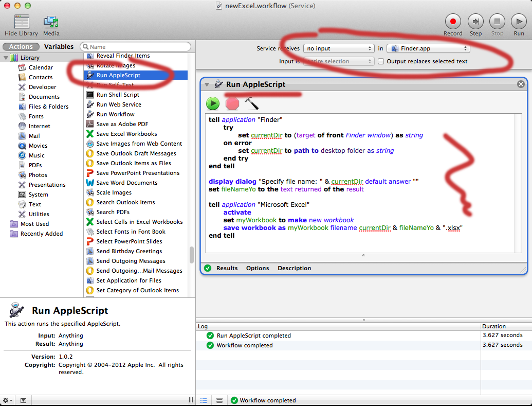The height and width of the screenshot is (406, 532).
Task: Open the Finder.app application dropdown
Action: coord(428,48)
